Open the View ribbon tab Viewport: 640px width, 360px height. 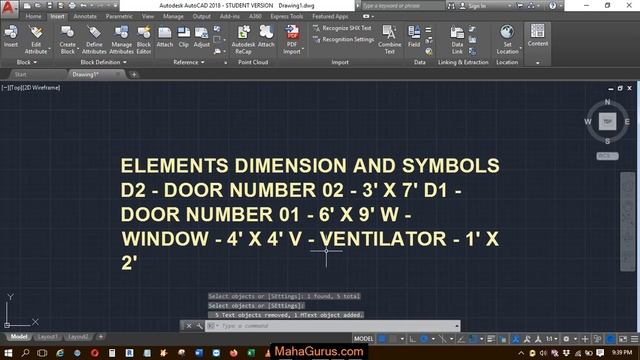click(x=148, y=16)
